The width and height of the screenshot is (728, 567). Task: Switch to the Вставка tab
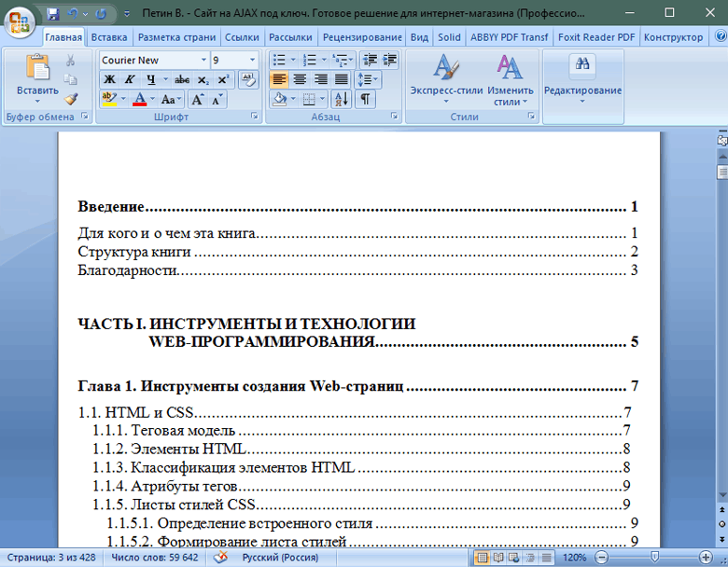point(109,37)
